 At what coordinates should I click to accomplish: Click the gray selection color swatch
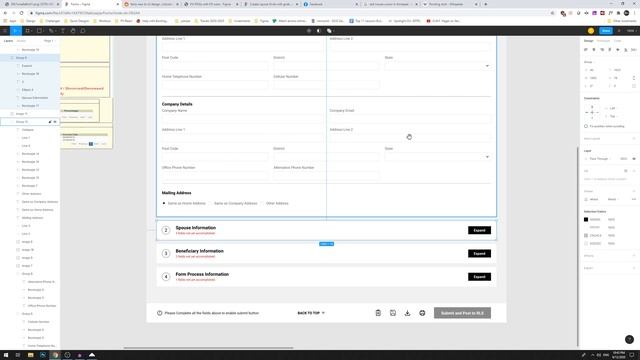[586, 236]
